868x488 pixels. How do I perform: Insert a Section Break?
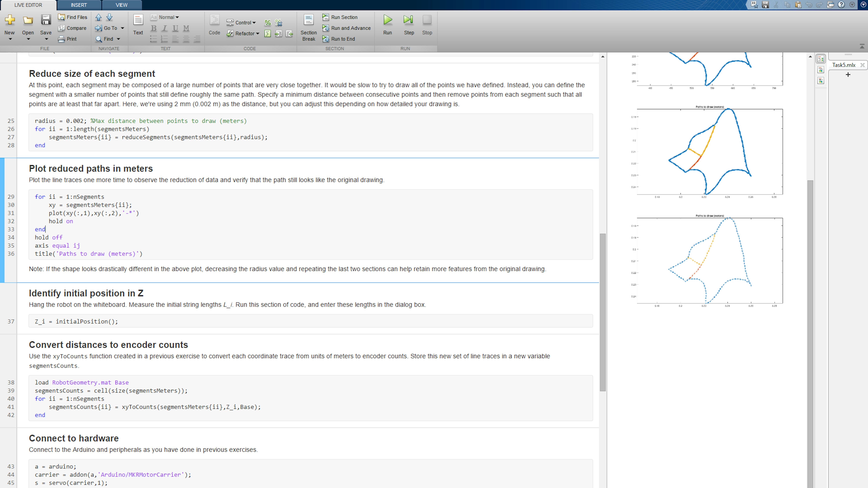309,28
